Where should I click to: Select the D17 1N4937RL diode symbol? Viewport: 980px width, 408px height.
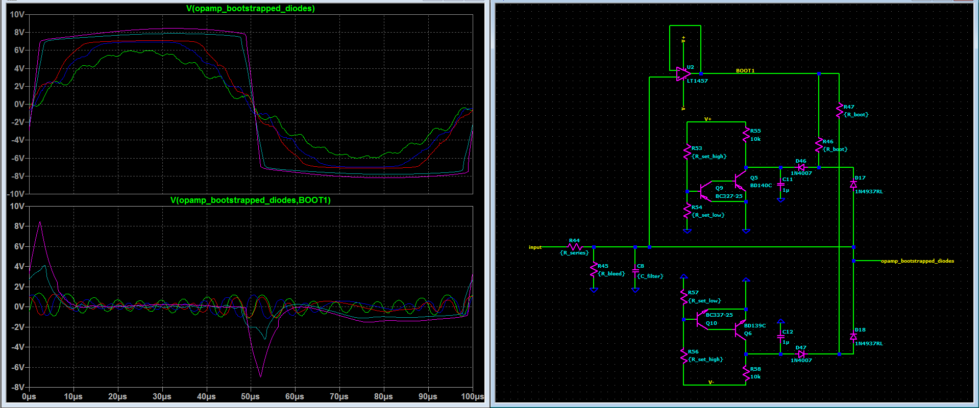pyautogui.click(x=853, y=184)
